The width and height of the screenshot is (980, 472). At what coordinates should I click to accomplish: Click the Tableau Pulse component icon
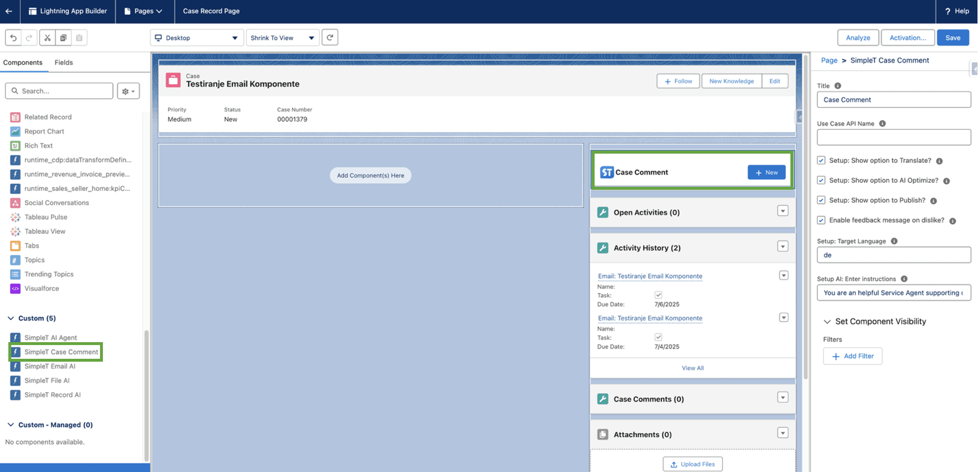[15, 217]
